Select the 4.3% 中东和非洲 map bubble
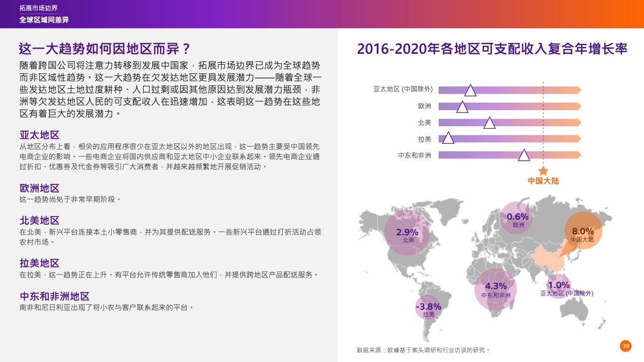This screenshot has width=644, height=362. pos(496,289)
